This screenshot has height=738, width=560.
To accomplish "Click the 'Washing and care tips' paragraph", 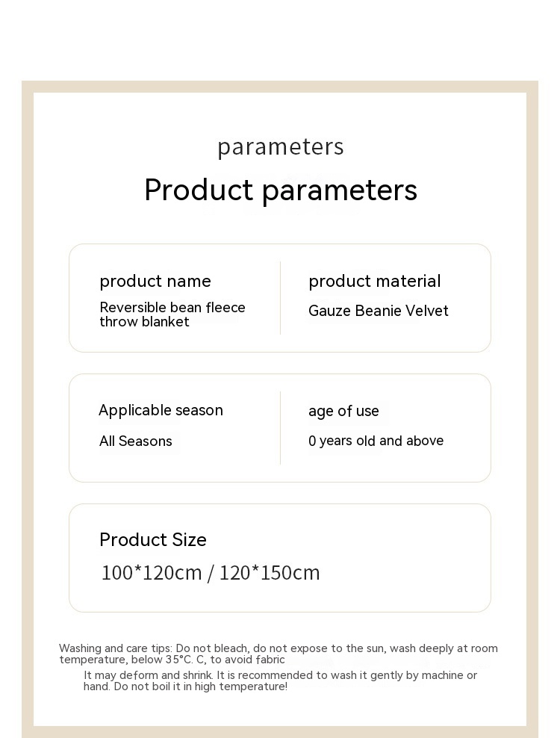I will tap(278, 654).
